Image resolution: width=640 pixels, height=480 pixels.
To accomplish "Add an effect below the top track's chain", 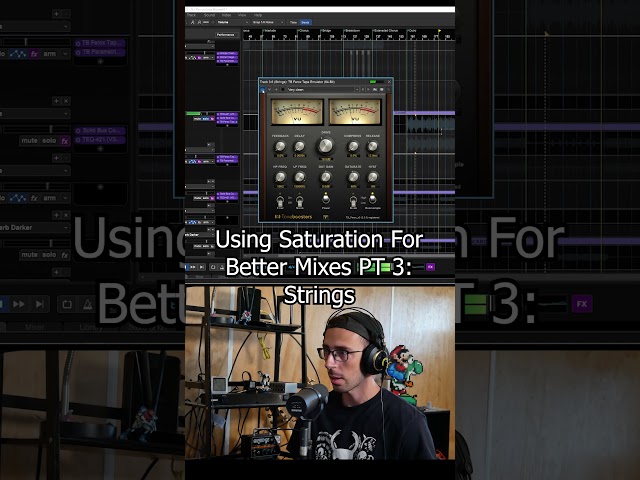I will coord(227,65).
